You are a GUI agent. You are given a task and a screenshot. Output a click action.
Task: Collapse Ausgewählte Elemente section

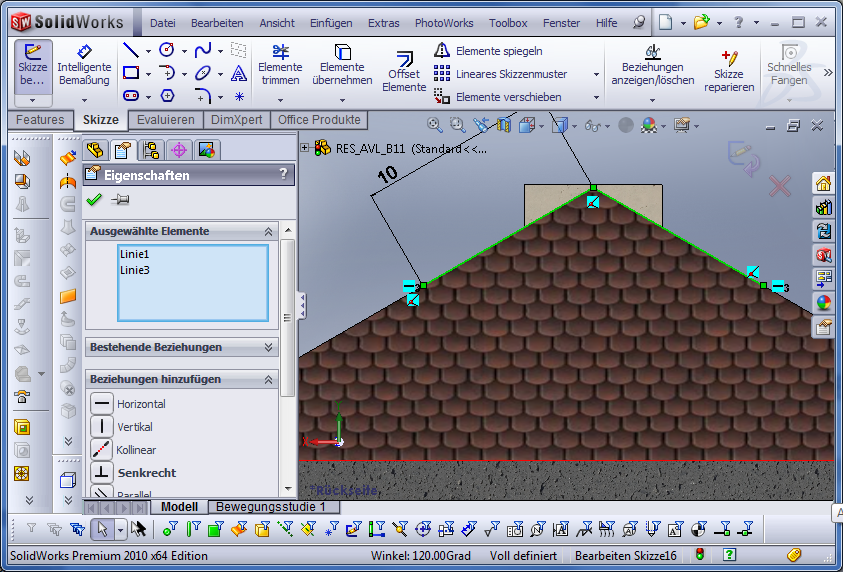point(268,231)
